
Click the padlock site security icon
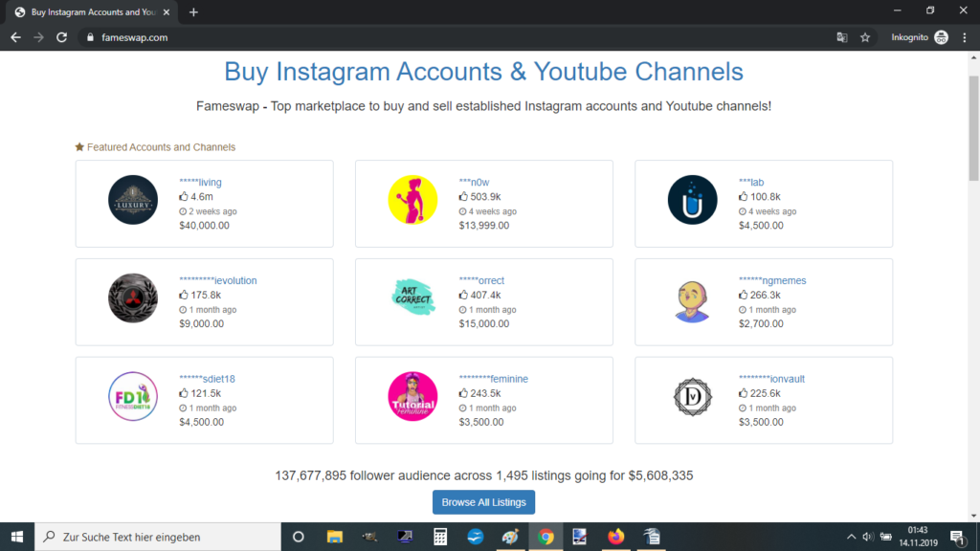(x=90, y=37)
